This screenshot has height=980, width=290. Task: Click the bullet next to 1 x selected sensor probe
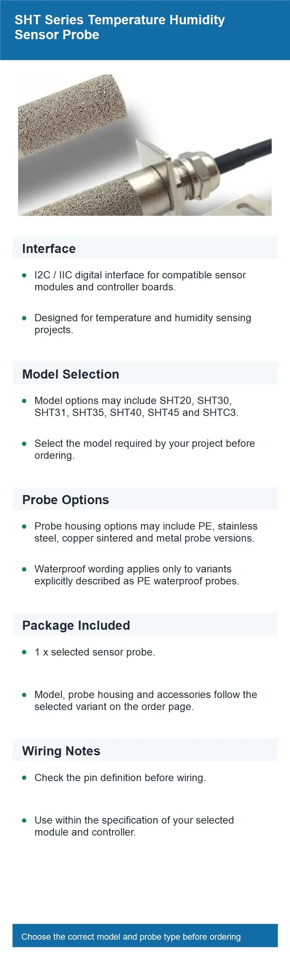24,652
